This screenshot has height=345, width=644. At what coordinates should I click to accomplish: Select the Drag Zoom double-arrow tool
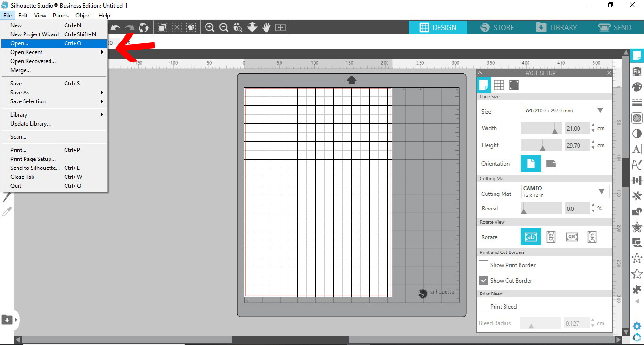252,27
